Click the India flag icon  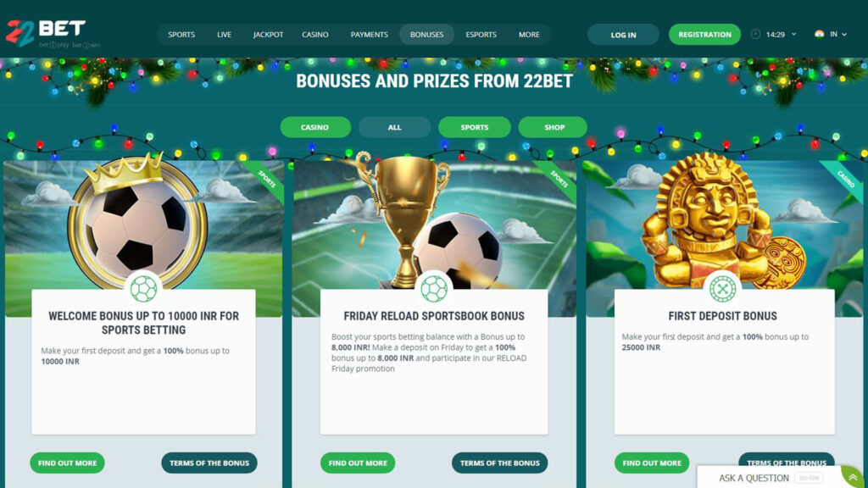[x=820, y=34]
